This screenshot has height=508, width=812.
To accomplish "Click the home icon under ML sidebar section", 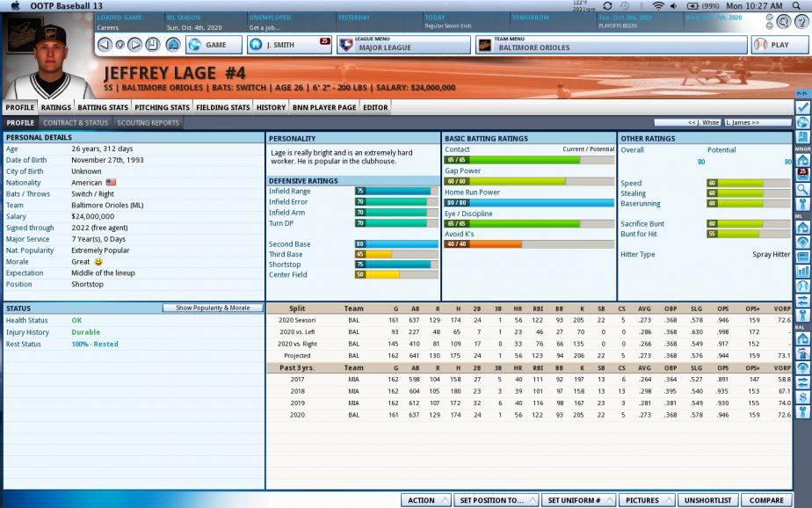I will (x=802, y=227).
